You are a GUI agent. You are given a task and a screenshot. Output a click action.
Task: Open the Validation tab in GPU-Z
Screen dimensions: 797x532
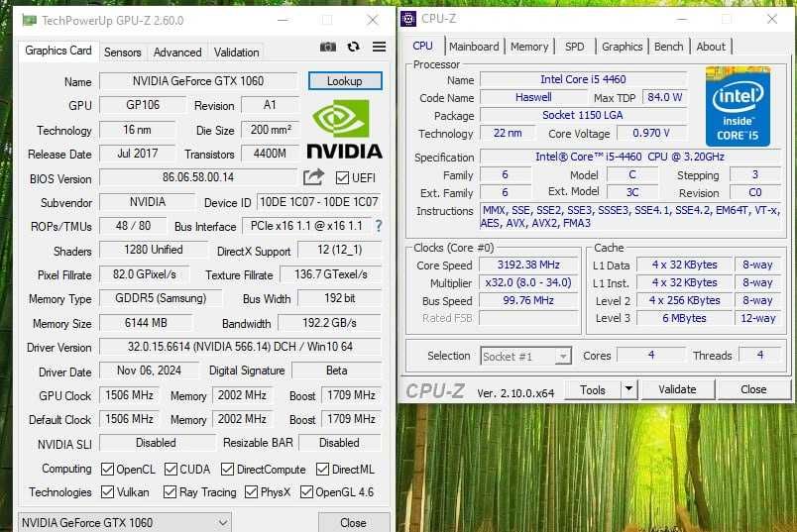pyautogui.click(x=236, y=53)
